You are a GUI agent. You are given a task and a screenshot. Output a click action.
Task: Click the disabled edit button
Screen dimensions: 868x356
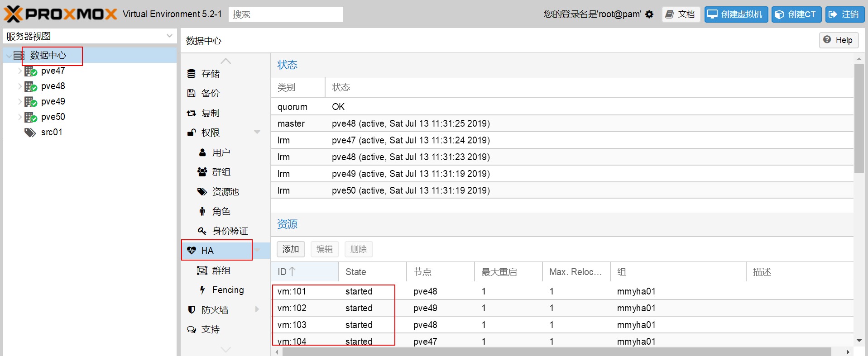coord(325,249)
